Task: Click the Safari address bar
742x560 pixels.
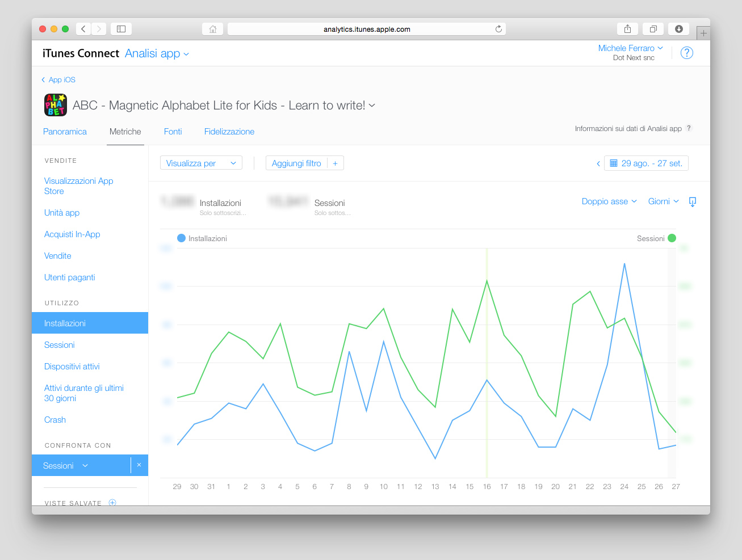Action: pyautogui.click(x=367, y=29)
